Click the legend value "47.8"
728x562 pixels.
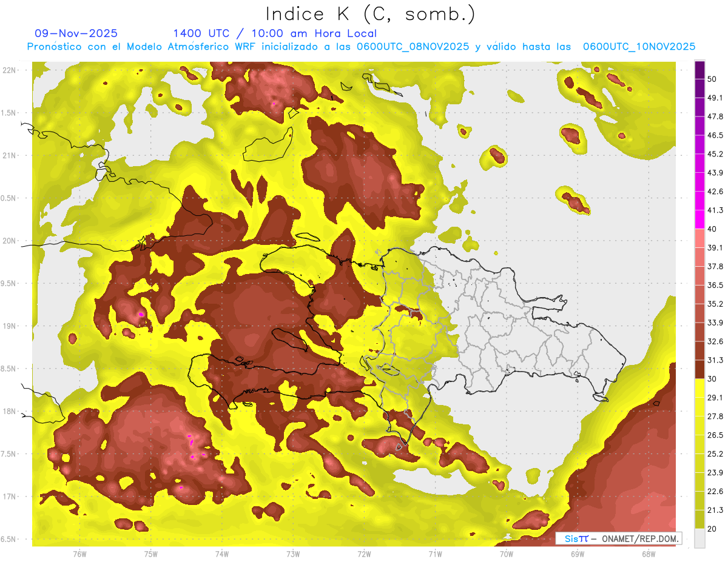(715, 116)
